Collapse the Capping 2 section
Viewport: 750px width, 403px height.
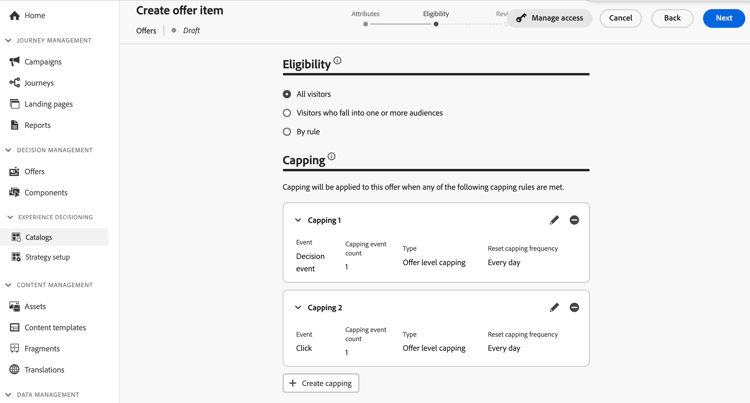click(298, 308)
